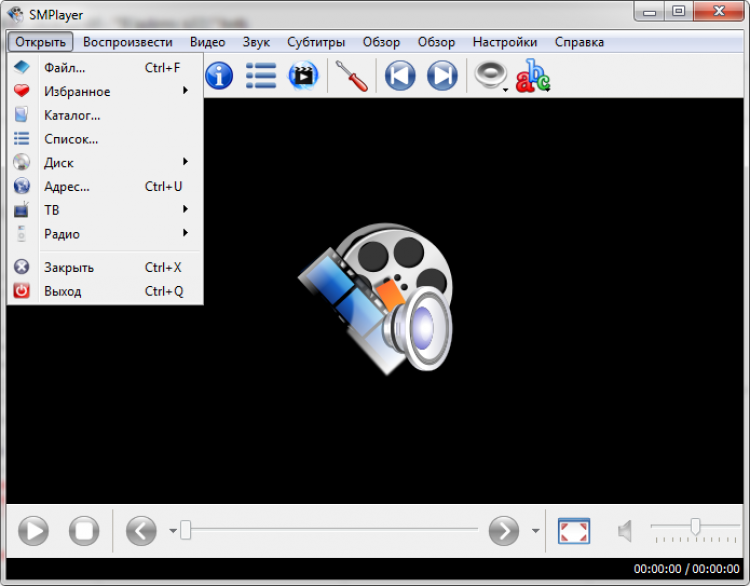Open rewind button dropdown arrow

pos(173,531)
